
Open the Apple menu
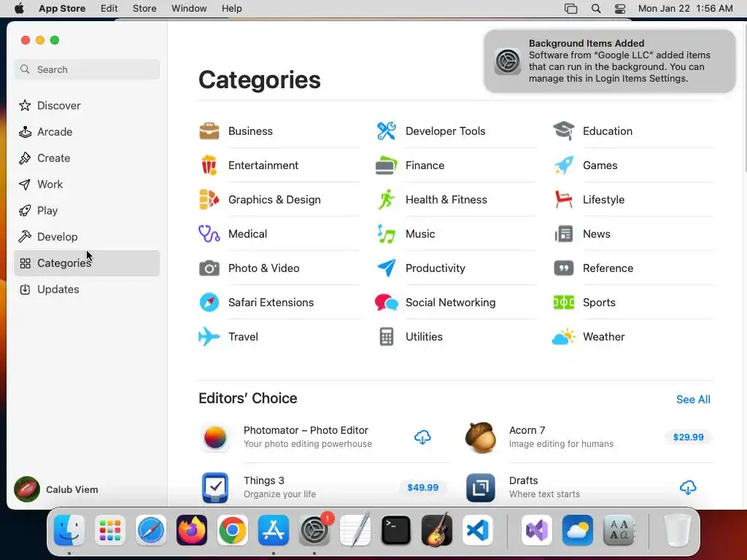(x=19, y=9)
